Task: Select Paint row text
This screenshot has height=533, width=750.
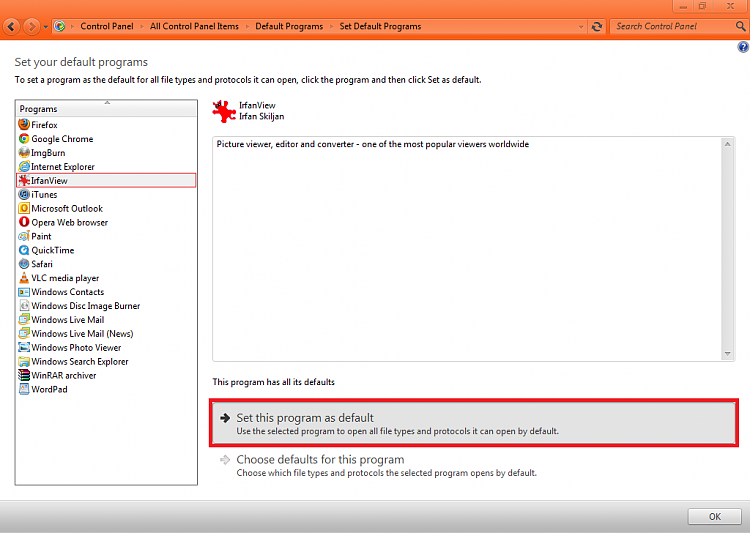Action: [41, 236]
